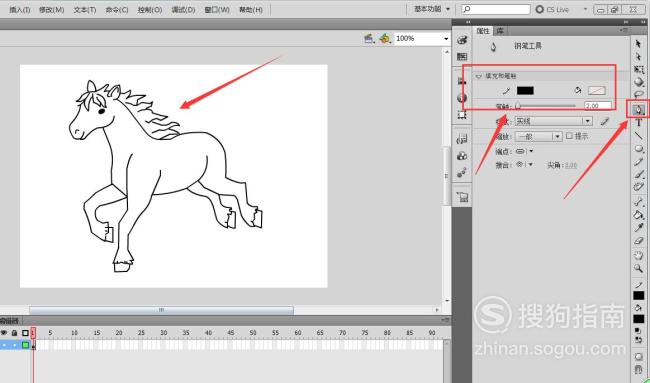Toggle layer visibility eye in timeline
650x383 pixels.
pos(4,332)
